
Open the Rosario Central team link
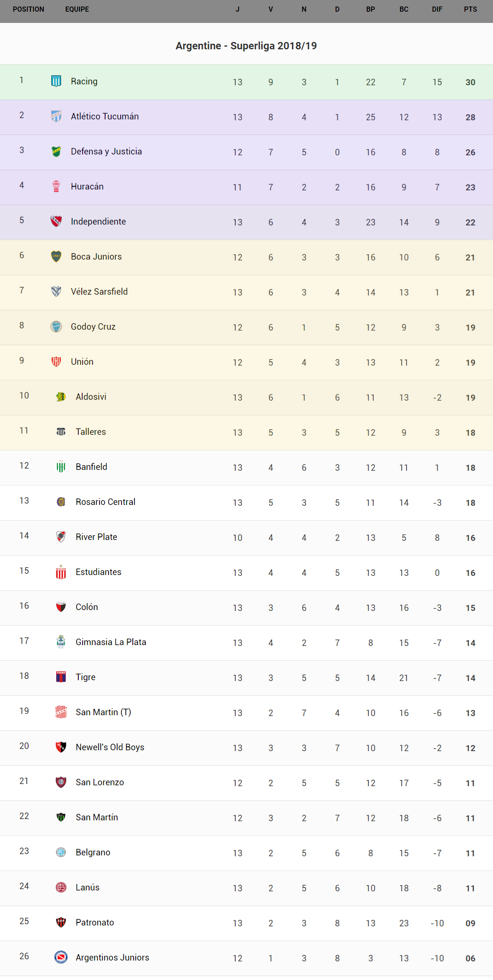point(106,502)
